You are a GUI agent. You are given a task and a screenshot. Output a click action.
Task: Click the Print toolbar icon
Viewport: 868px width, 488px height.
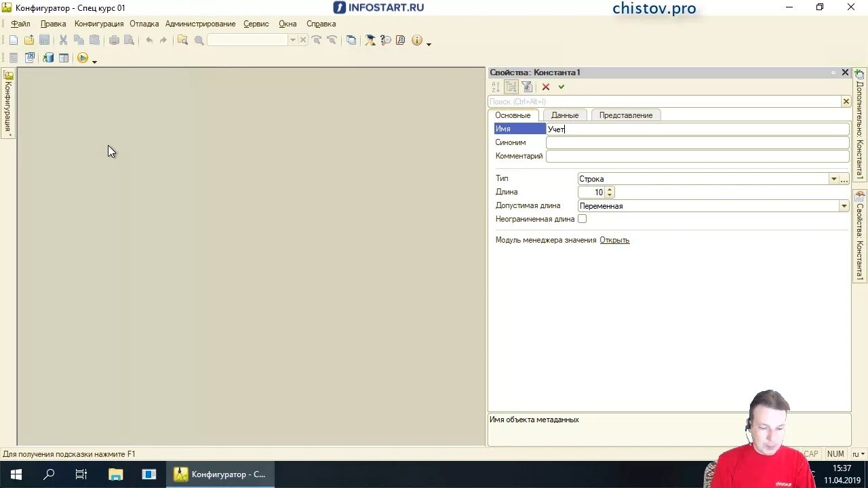click(114, 40)
